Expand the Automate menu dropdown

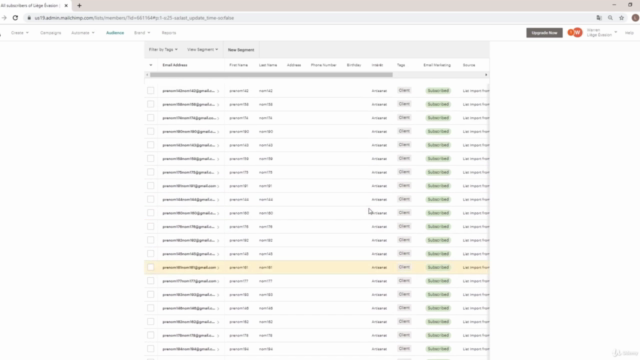(x=83, y=33)
